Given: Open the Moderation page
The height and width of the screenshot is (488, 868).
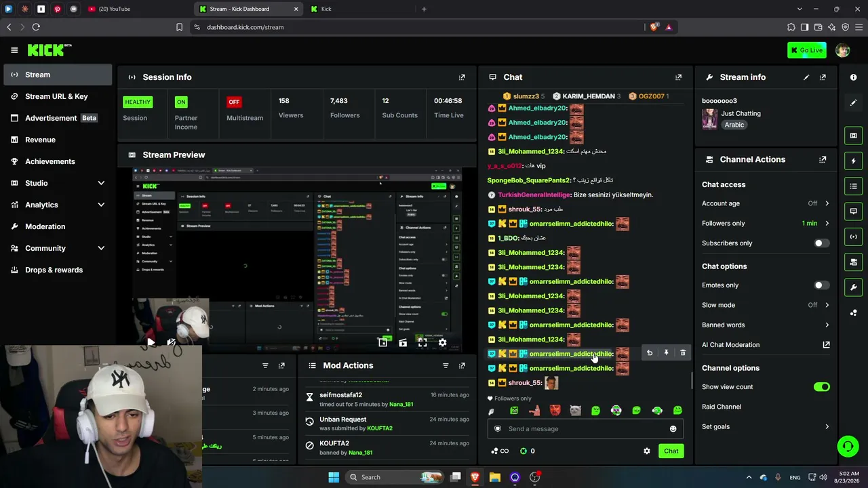Looking at the screenshot, I should click(58, 226).
